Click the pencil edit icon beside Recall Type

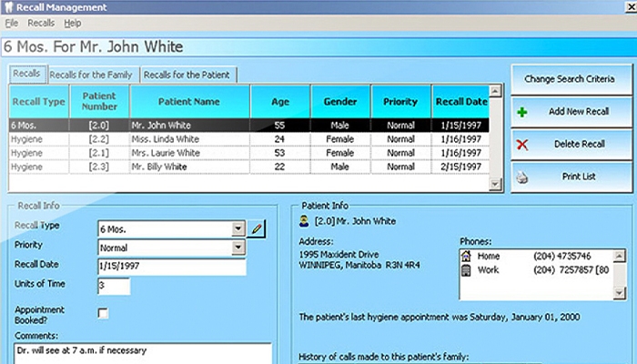pos(258,229)
